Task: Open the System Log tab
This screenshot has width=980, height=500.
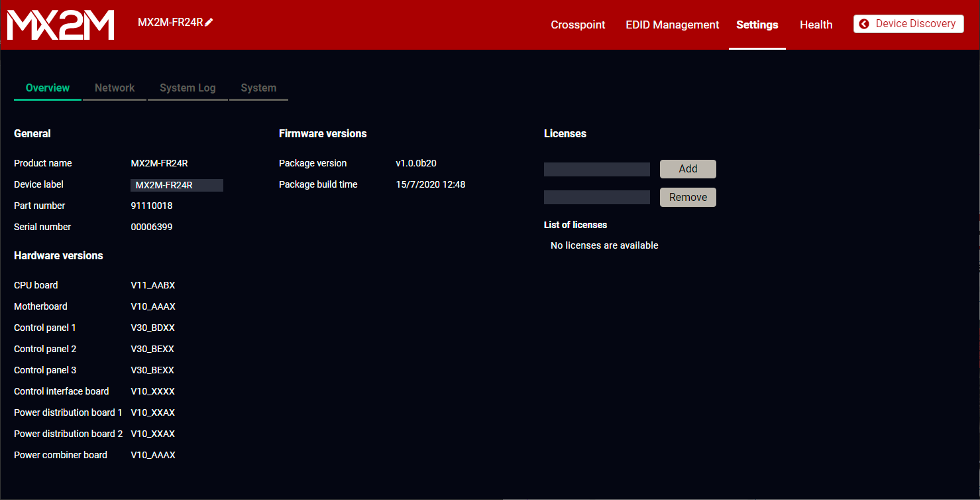Action: click(x=188, y=88)
